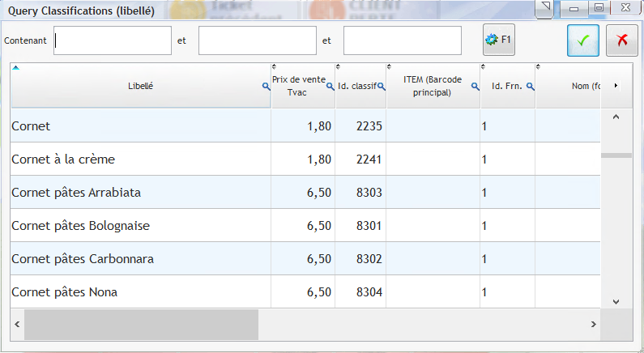The width and height of the screenshot is (644, 353).
Task: Toggle sort arrow on Libellé column
Action: point(15,67)
